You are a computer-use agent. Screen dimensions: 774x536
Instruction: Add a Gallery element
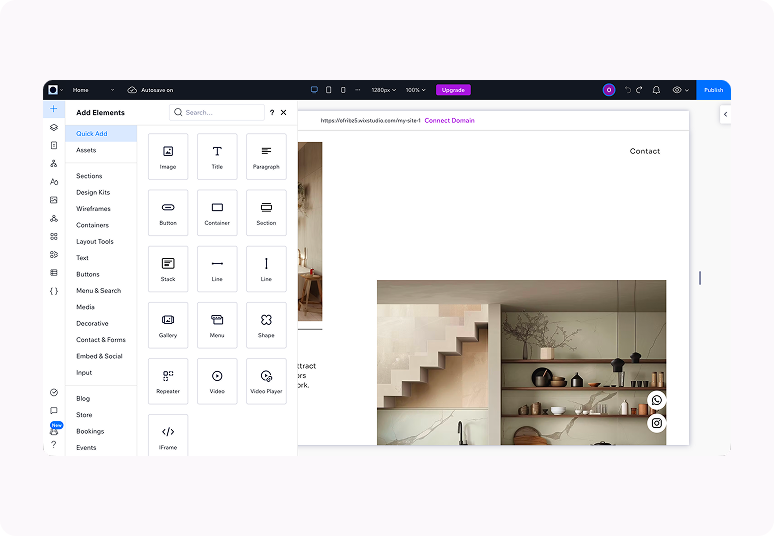coord(168,325)
